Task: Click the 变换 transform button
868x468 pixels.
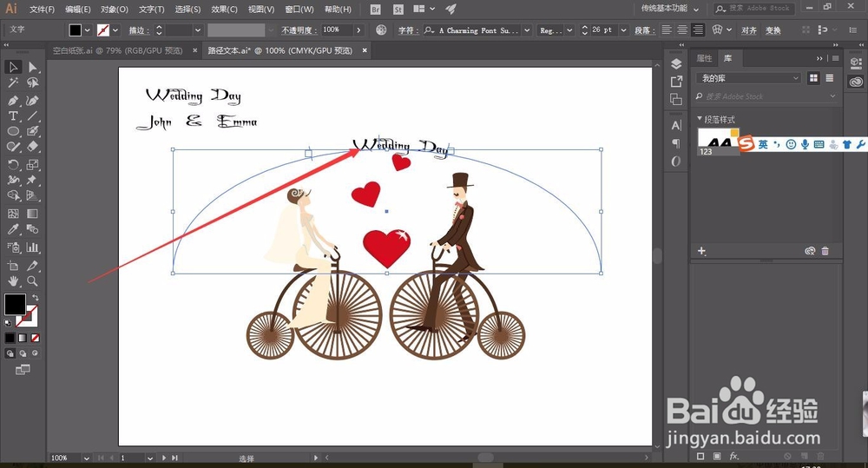Action: 773,30
